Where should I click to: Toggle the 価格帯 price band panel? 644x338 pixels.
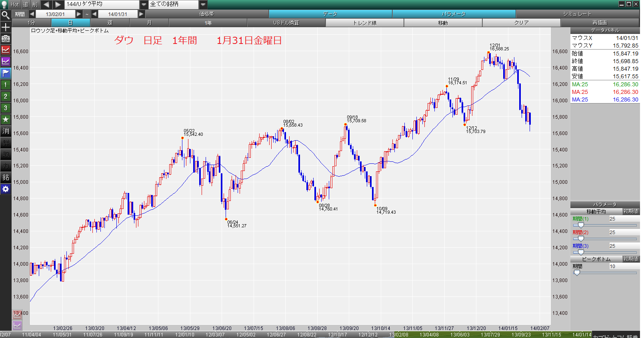click(207, 14)
